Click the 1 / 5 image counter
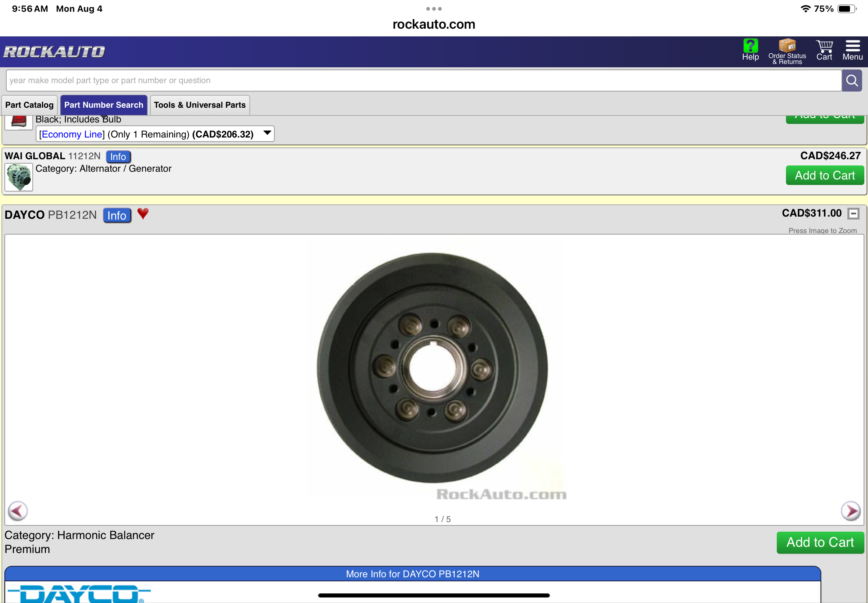Screen dimensions: 868x603 [442, 519]
